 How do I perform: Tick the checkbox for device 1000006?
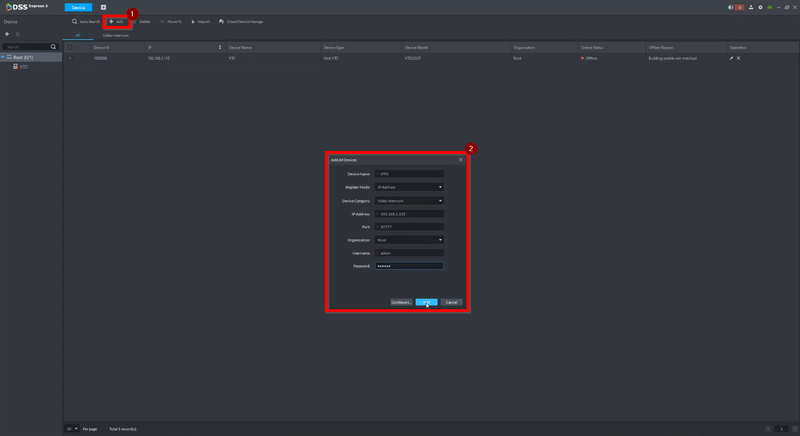pyautogui.click(x=70, y=58)
